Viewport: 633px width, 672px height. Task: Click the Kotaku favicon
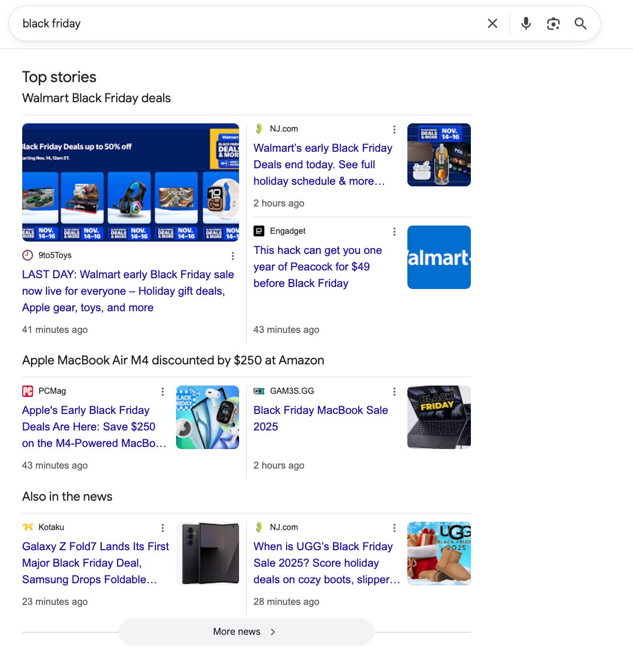pos(27,527)
